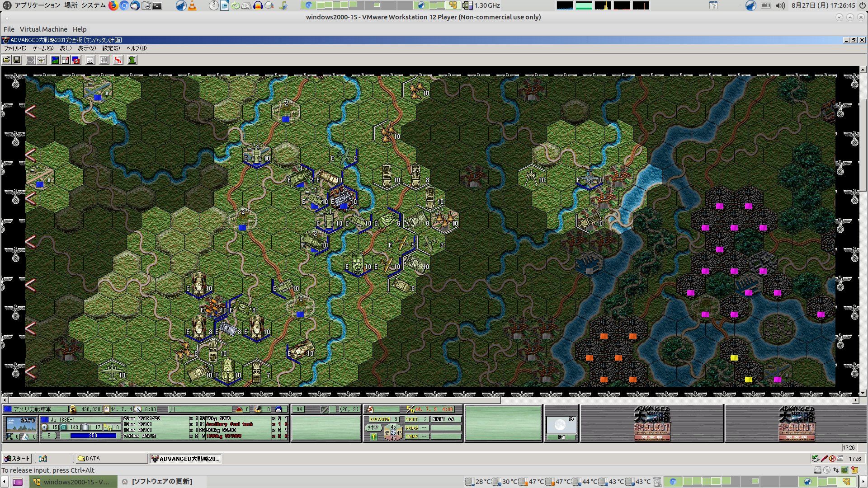Launch Chromium from the top panel
Viewport: 868px width, 488px height.
point(124,5)
